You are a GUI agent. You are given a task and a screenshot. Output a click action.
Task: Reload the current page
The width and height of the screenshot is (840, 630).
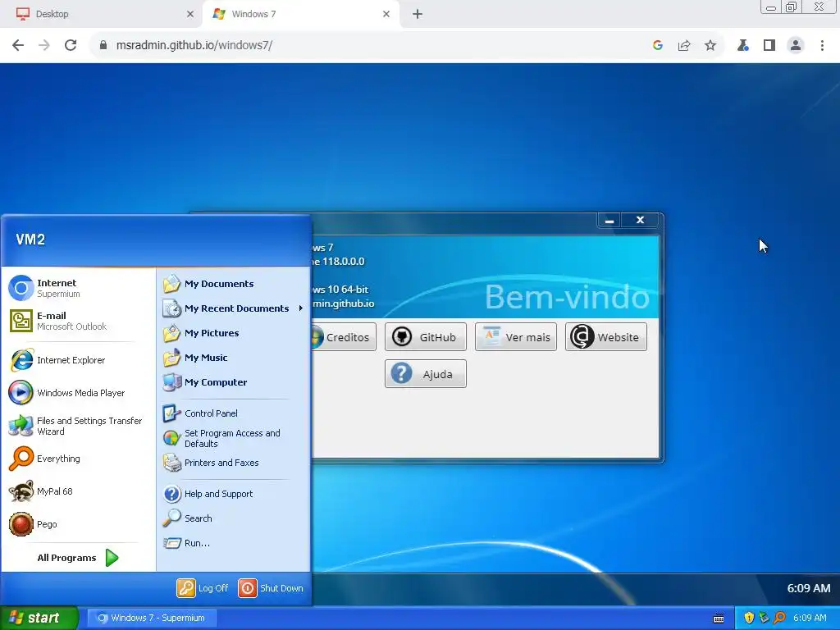[x=71, y=45]
